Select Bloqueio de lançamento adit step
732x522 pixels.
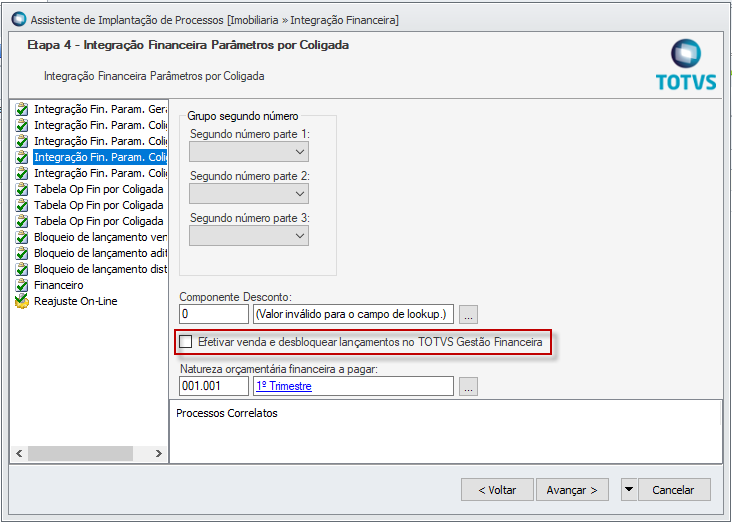click(x=100, y=253)
